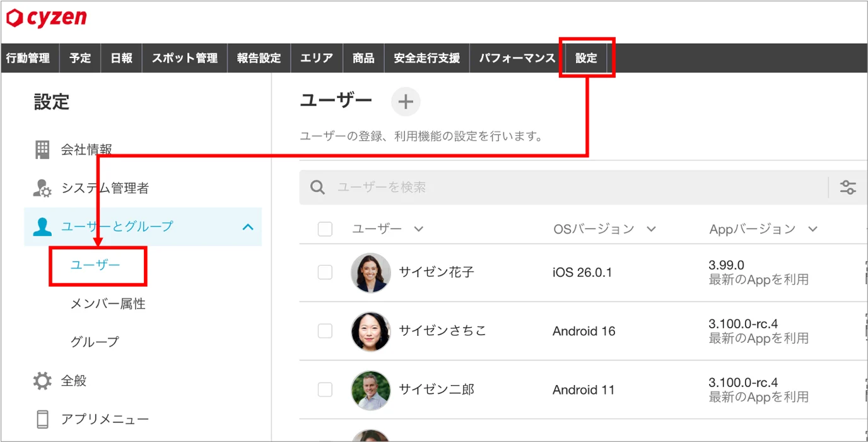
Task: Select ユーザー submenu item
Action: [95, 265]
